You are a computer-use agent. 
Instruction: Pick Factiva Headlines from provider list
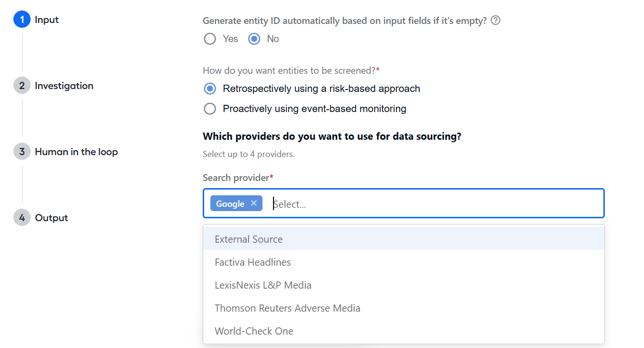[404, 262]
